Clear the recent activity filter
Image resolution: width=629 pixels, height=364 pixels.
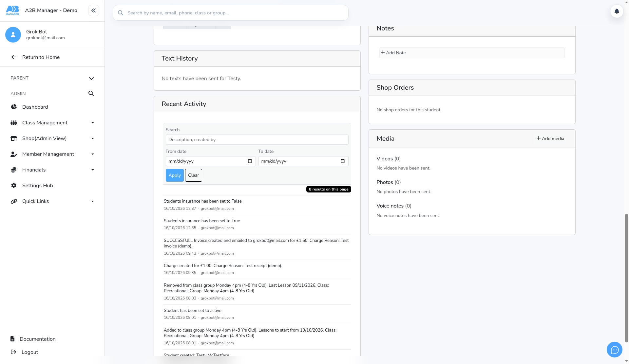(x=194, y=175)
